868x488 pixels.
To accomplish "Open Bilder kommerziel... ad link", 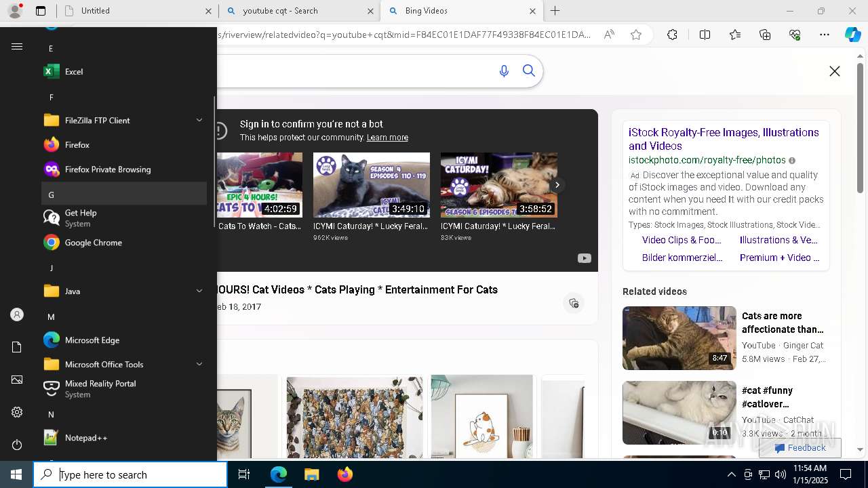I will tap(682, 258).
